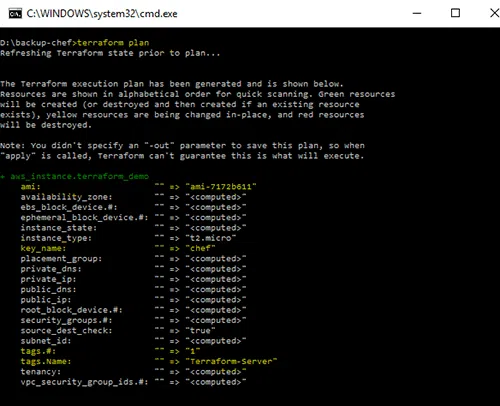This screenshot has height=406, width=500.
Task: Click the C:\WINDOWS\system32\cmd.exe title text
Action: coord(102,14)
